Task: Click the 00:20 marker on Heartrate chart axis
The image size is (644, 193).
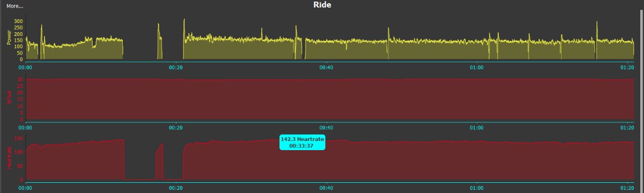Action: (176, 189)
